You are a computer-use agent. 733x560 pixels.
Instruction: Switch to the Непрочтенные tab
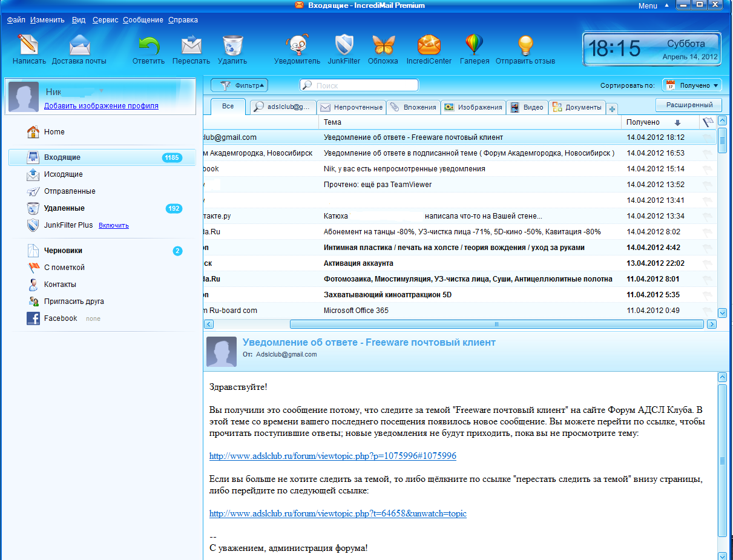pyautogui.click(x=352, y=107)
